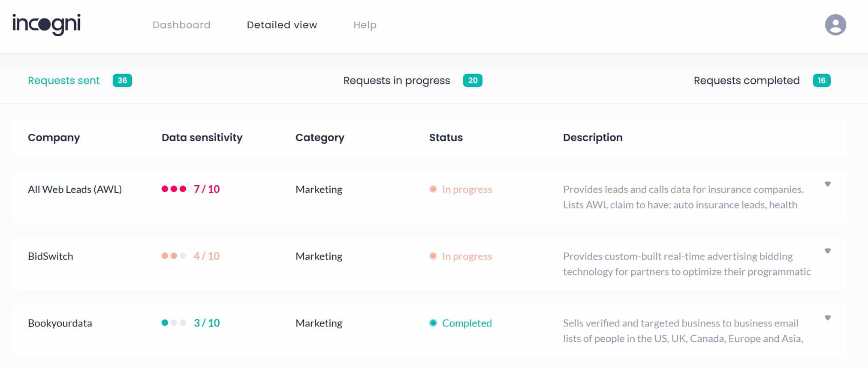Open the user profile avatar icon
The image size is (868, 367).
tap(835, 25)
